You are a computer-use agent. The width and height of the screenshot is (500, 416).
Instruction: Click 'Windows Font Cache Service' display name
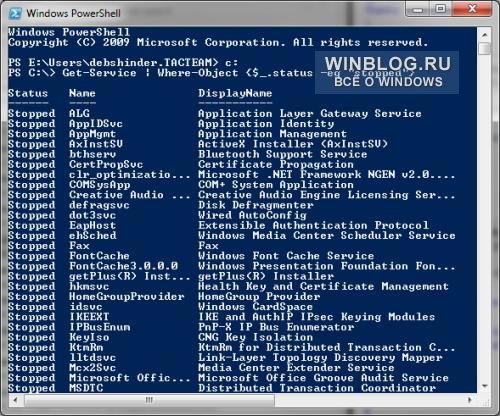tap(286, 256)
